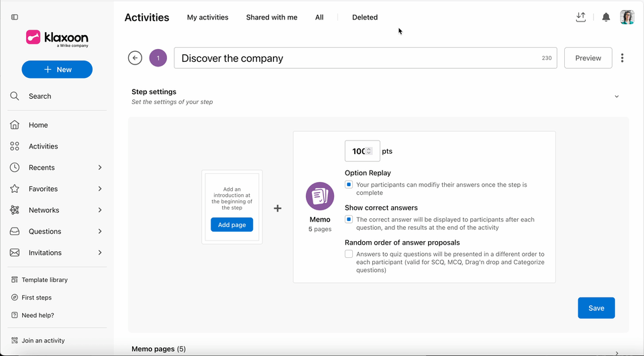The height and width of the screenshot is (356, 644).
Task: Uncheck the Show correct answers checkbox
Action: tap(349, 219)
